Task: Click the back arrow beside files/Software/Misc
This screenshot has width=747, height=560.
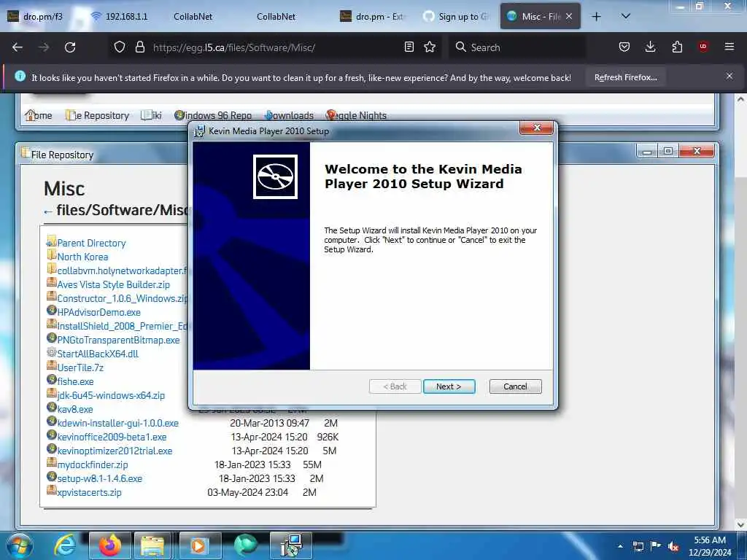Action: [x=47, y=211]
